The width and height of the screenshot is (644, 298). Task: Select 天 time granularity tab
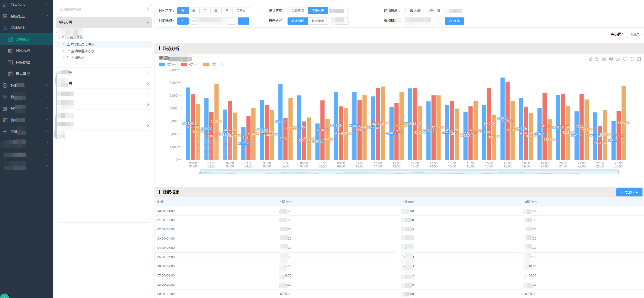point(183,11)
